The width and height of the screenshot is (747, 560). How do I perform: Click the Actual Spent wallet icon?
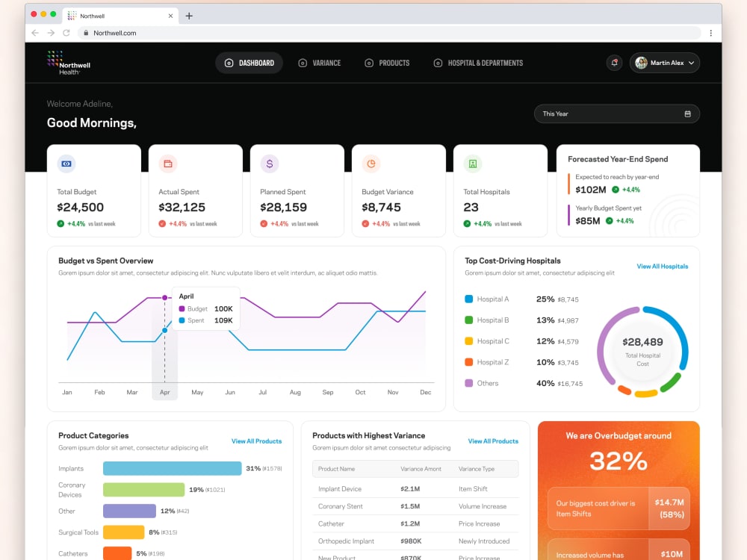click(167, 164)
